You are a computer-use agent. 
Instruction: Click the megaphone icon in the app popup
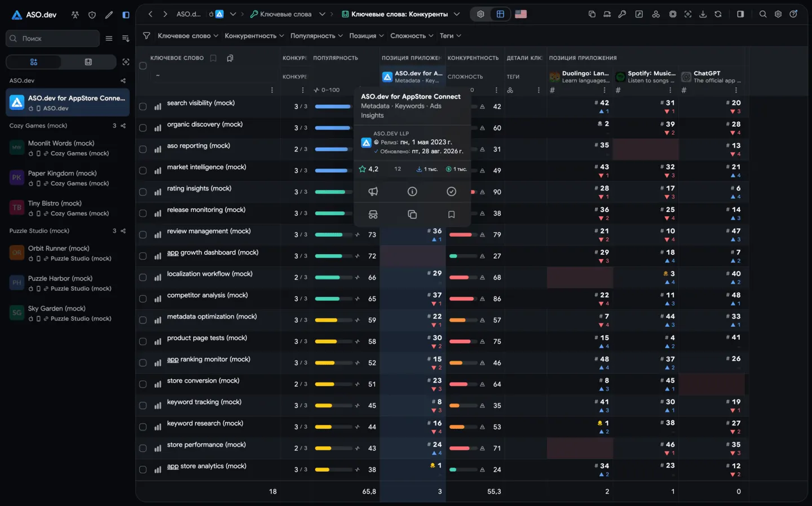pyautogui.click(x=373, y=192)
